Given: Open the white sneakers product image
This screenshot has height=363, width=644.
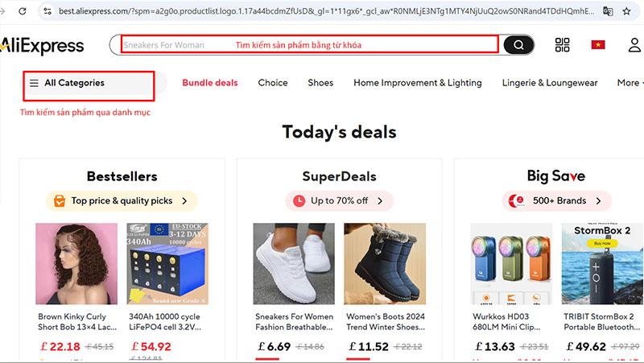Looking at the screenshot, I should (x=294, y=263).
